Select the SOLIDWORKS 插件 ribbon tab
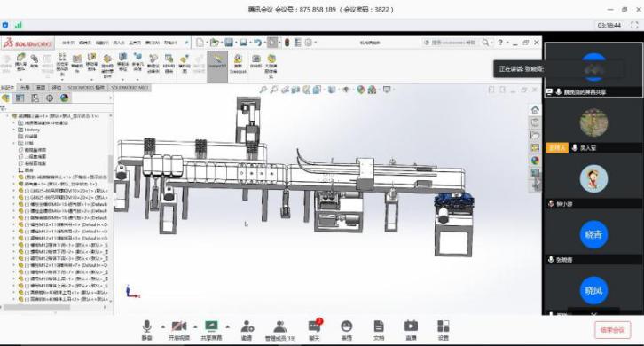Image resolution: width=644 pixels, height=346 pixels. coord(86,88)
